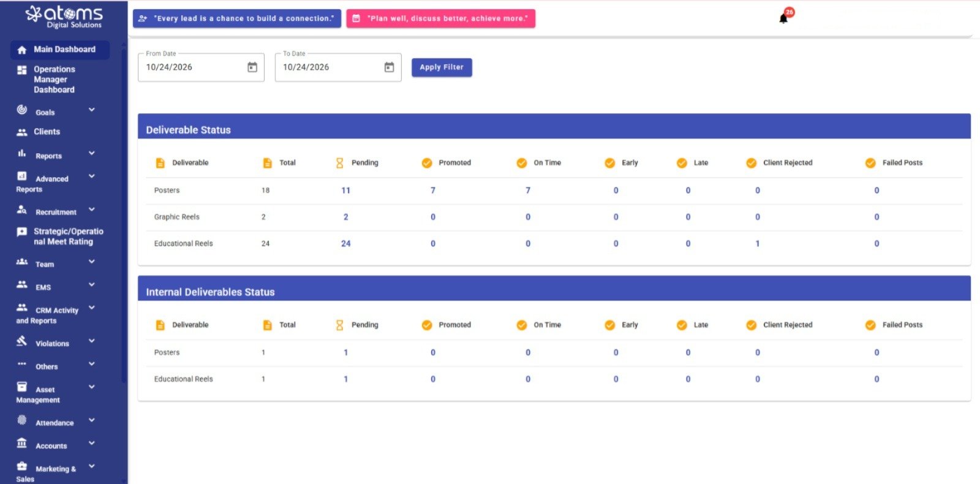Image resolution: width=980 pixels, height=484 pixels.
Task: Expand the Others menu chevron
Action: point(92,364)
